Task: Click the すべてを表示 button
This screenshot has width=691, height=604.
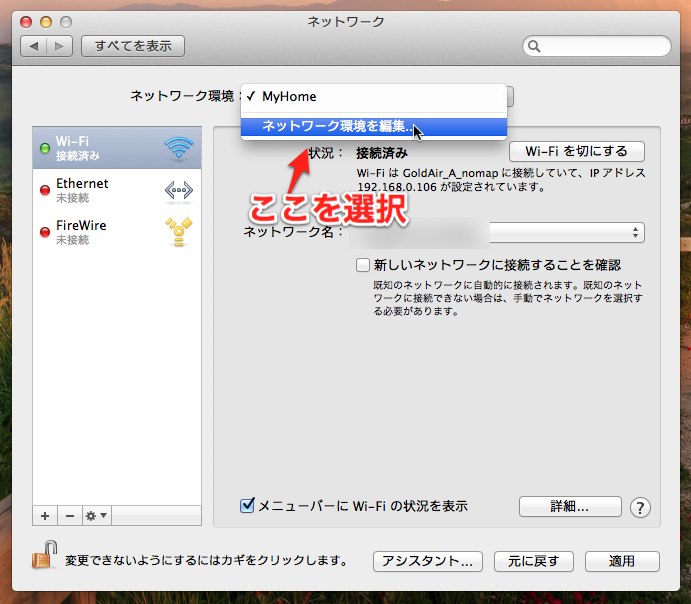Action: [133, 46]
